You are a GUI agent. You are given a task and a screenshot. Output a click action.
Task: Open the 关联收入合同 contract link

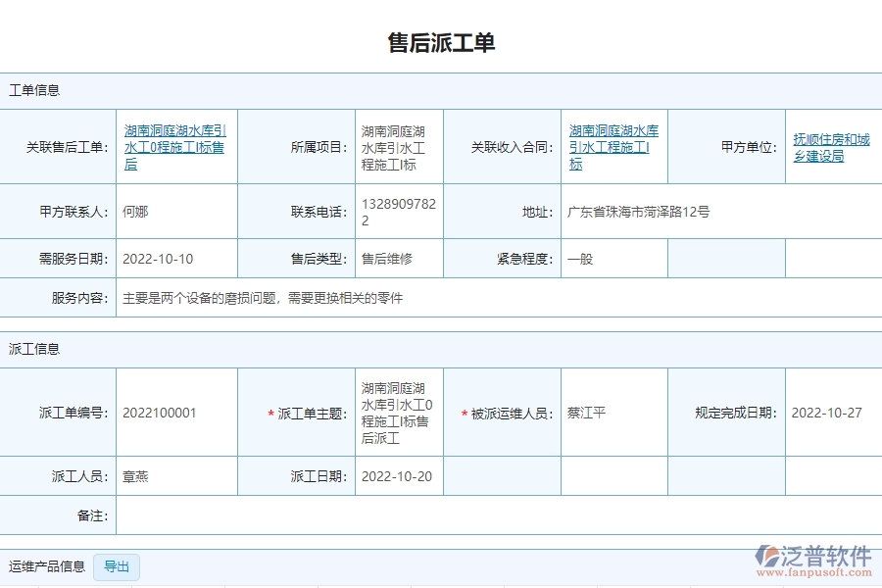[612, 145]
